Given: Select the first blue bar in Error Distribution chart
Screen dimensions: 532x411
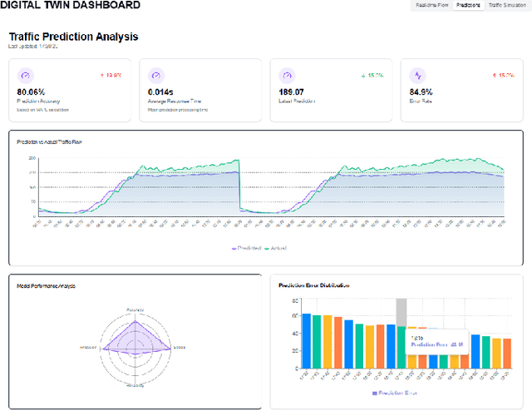Looking at the screenshot, I should (306, 341).
